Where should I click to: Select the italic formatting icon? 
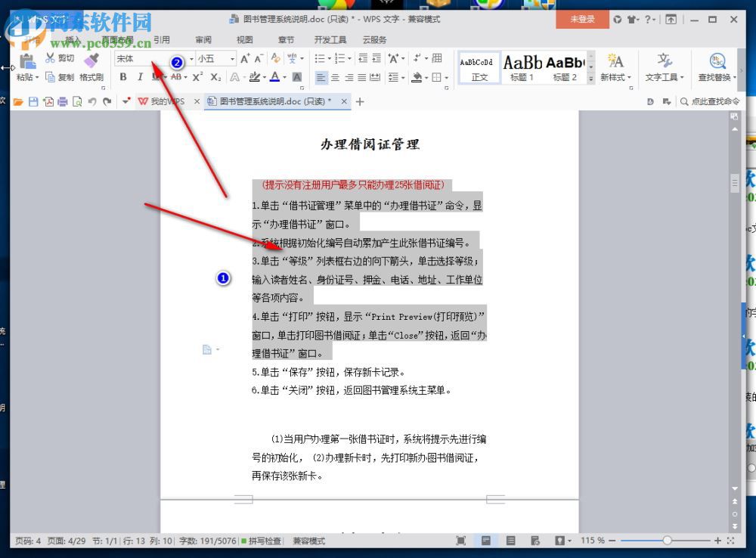pos(141,76)
